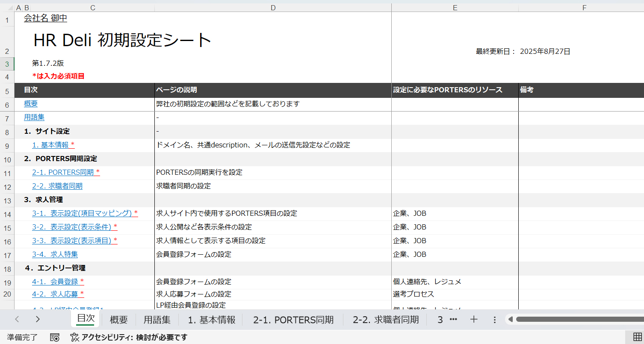This screenshot has height=344, width=644.
Task: Switch to the 1. 基本情報 sheet tab
Action: [212, 319]
